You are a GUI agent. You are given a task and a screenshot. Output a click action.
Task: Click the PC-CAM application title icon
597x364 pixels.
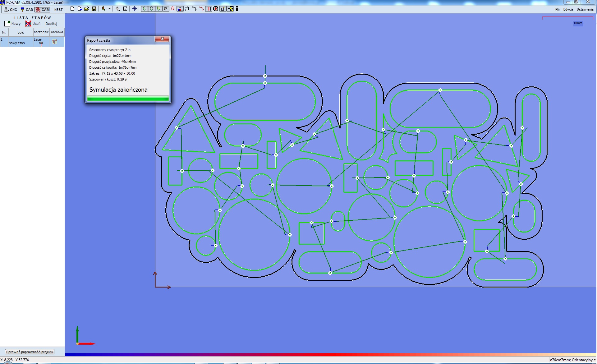[x=2, y=2]
